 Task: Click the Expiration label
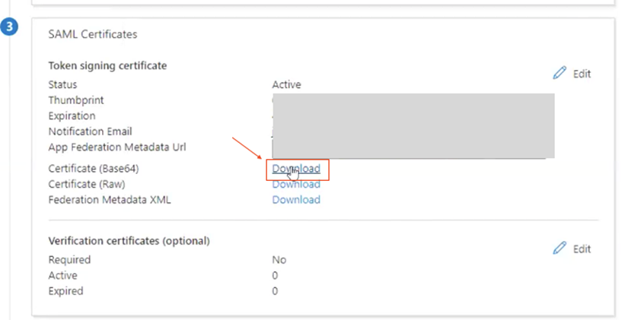click(x=72, y=116)
